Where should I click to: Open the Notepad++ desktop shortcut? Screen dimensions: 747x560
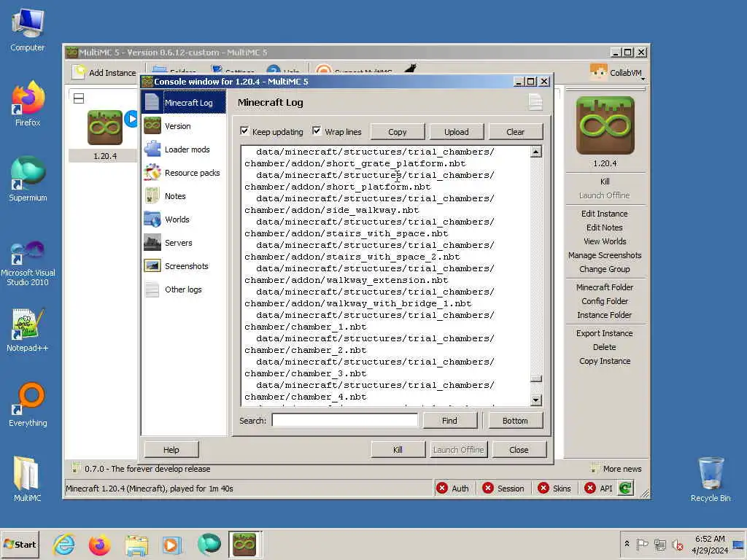coord(28,330)
